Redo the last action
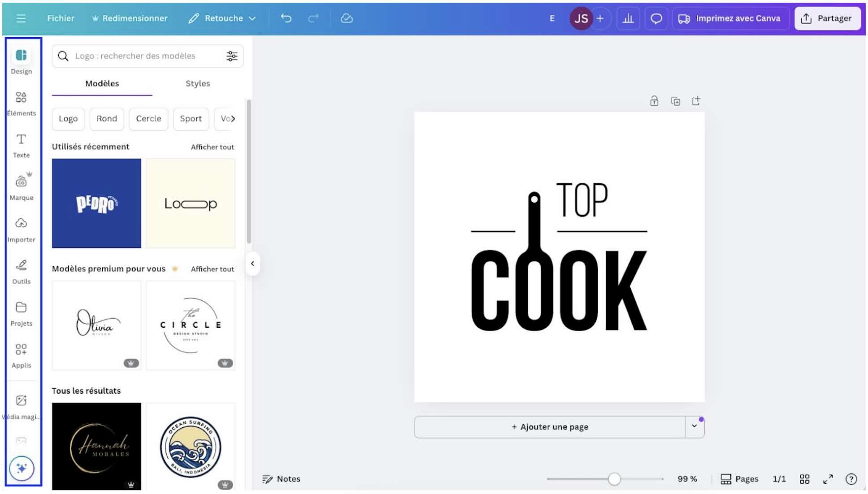Screen dimensions: 868x494 coord(313,18)
